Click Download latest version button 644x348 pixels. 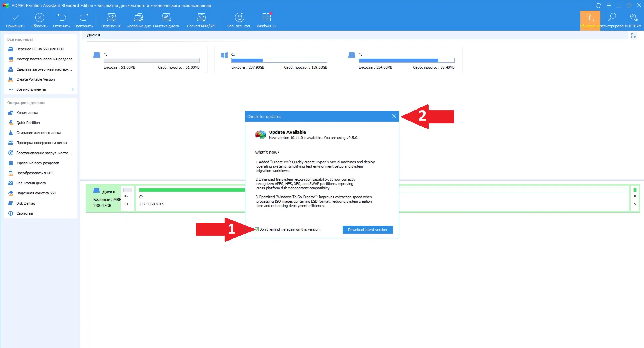[x=367, y=230]
